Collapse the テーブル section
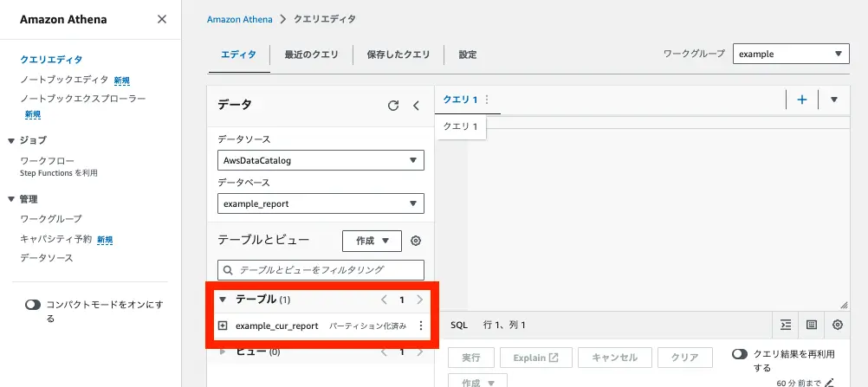The width and height of the screenshot is (868, 387). click(223, 300)
